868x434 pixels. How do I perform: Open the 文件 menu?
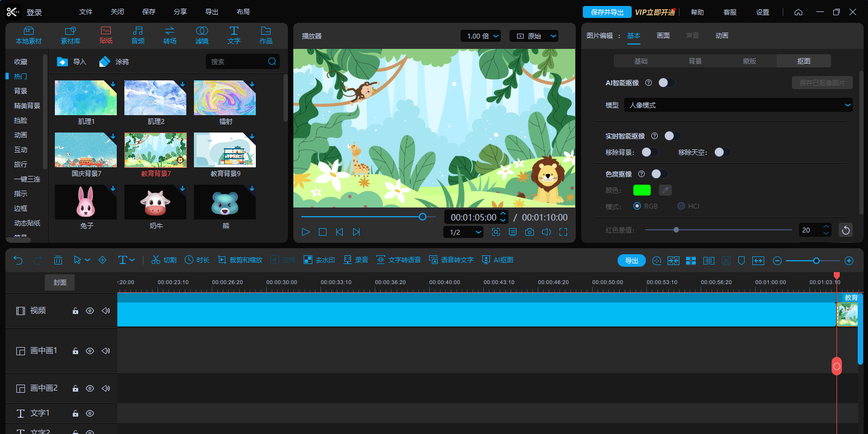pyautogui.click(x=86, y=12)
